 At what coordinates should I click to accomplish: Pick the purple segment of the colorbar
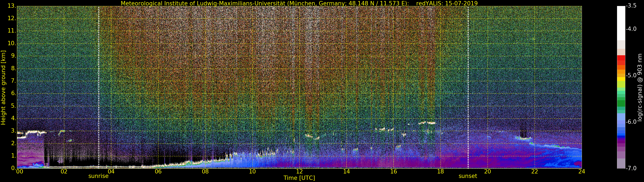(621, 142)
